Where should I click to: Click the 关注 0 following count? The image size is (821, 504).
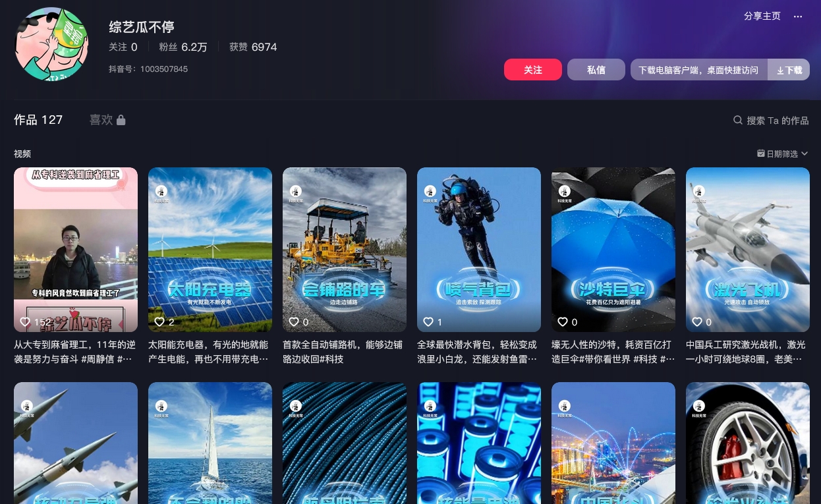pos(123,47)
